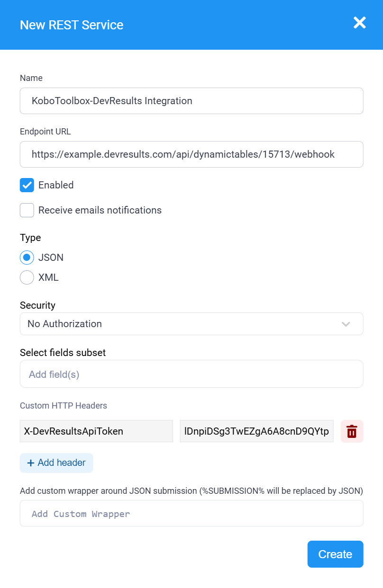The width and height of the screenshot is (383, 588).
Task: Enable Receive emails notifications
Action: click(27, 210)
